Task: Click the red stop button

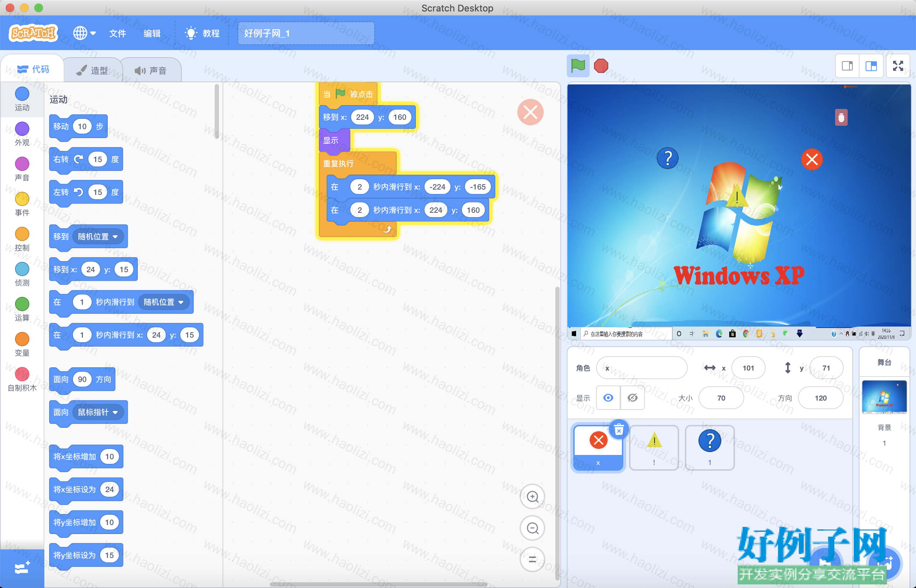Action: tap(601, 66)
